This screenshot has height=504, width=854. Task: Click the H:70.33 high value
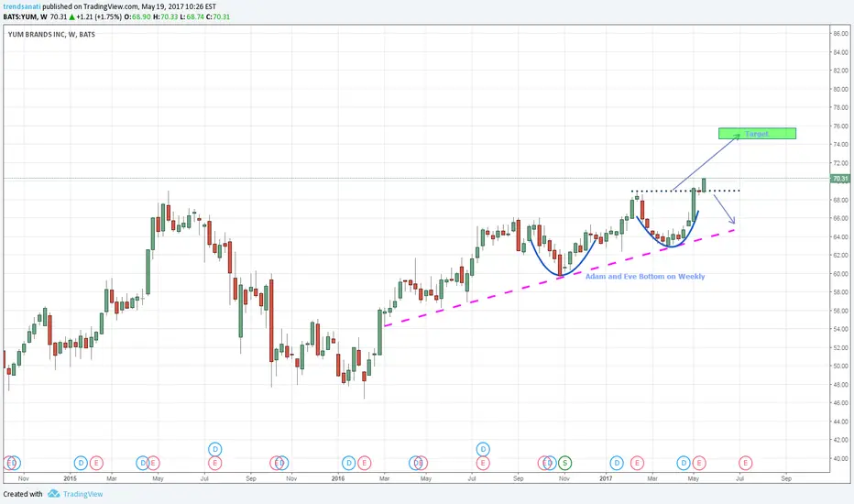[x=166, y=16]
